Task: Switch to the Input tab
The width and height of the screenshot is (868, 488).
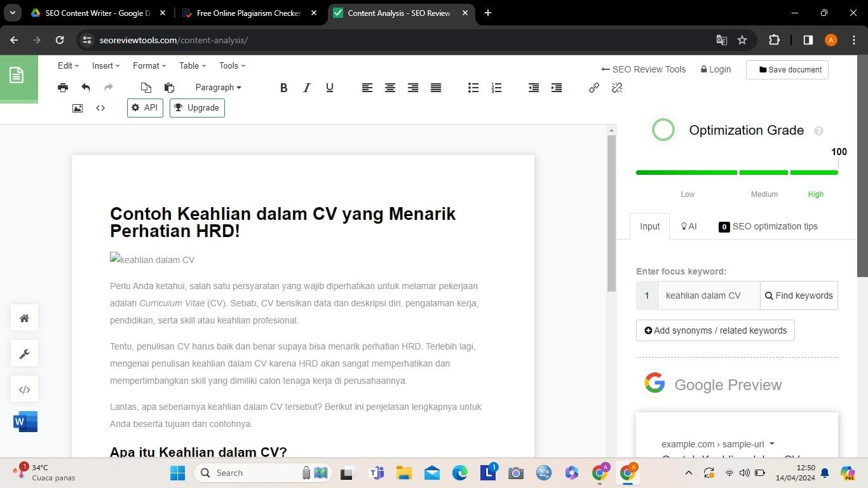Action: click(x=650, y=226)
